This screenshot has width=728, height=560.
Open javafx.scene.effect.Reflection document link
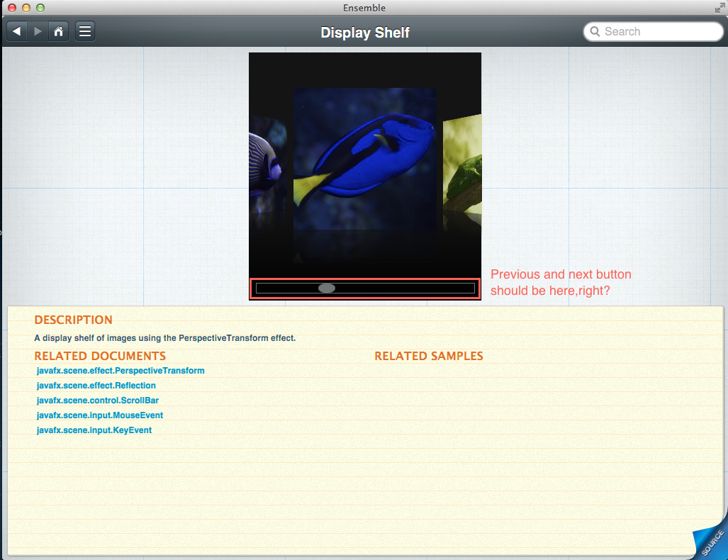(x=96, y=386)
